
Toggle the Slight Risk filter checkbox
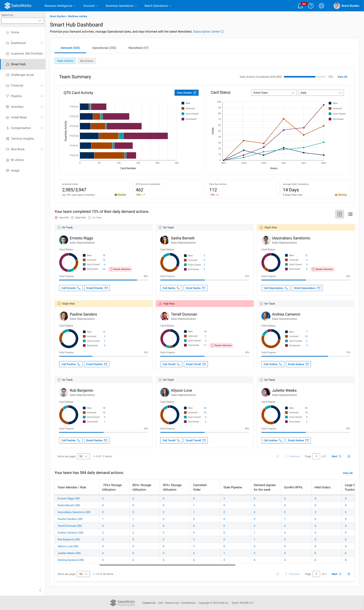coord(72,217)
